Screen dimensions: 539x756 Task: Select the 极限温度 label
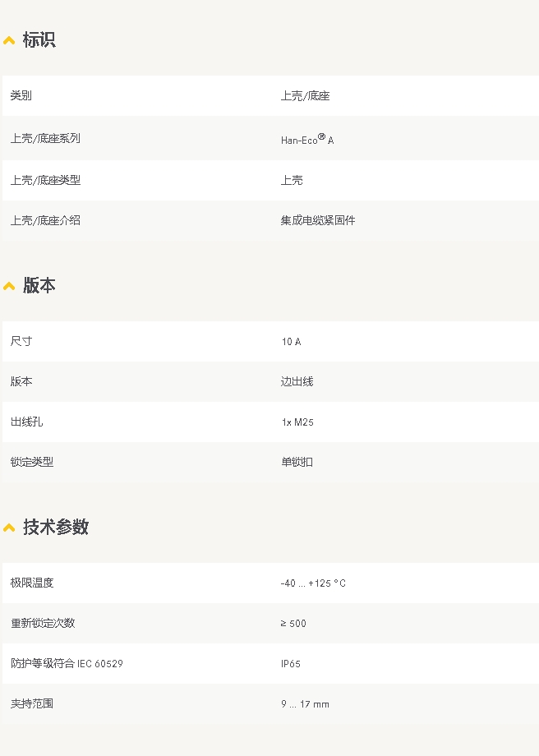click(x=32, y=583)
